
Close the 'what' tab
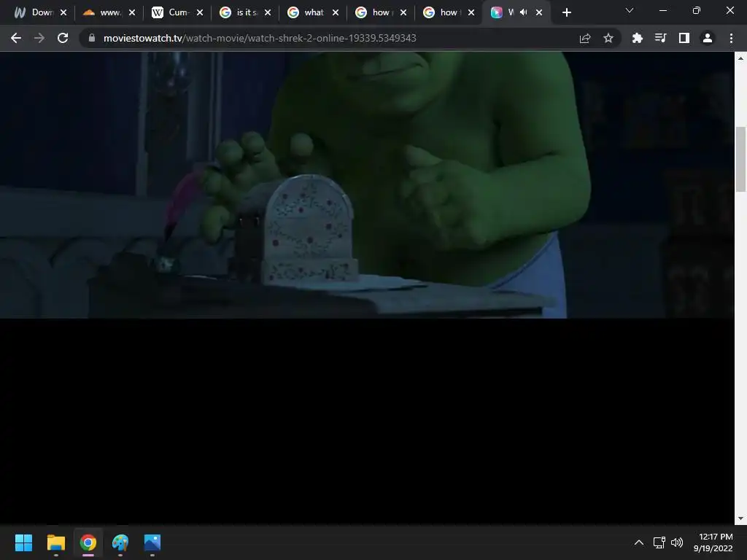[336, 12]
